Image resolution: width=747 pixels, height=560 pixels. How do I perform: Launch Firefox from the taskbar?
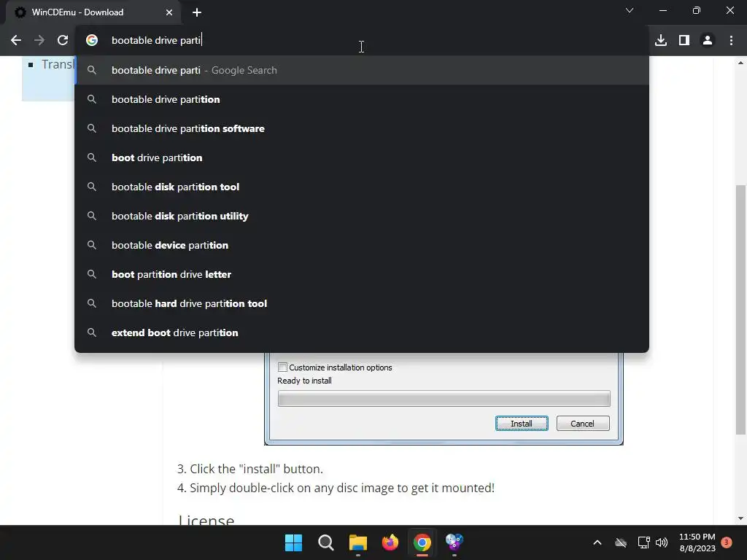(x=390, y=542)
